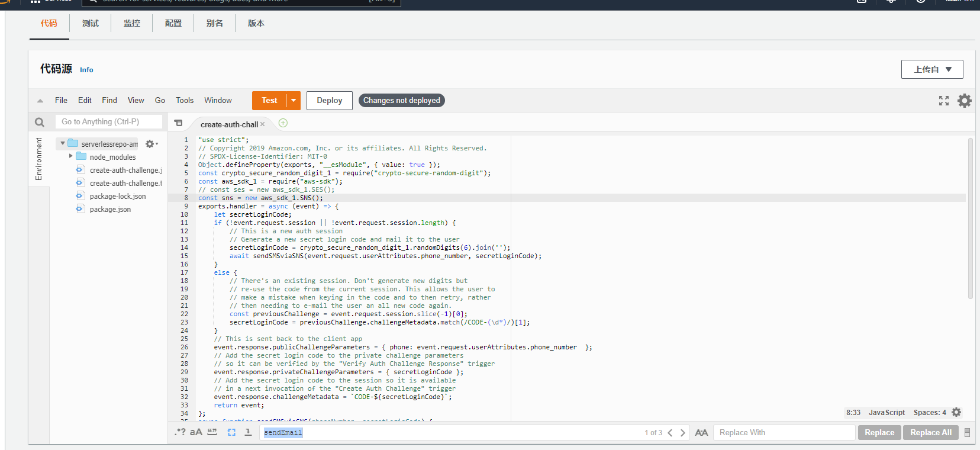The height and width of the screenshot is (450, 980).
Task: Click the orange Test button
Action: [x=269, y=101]
